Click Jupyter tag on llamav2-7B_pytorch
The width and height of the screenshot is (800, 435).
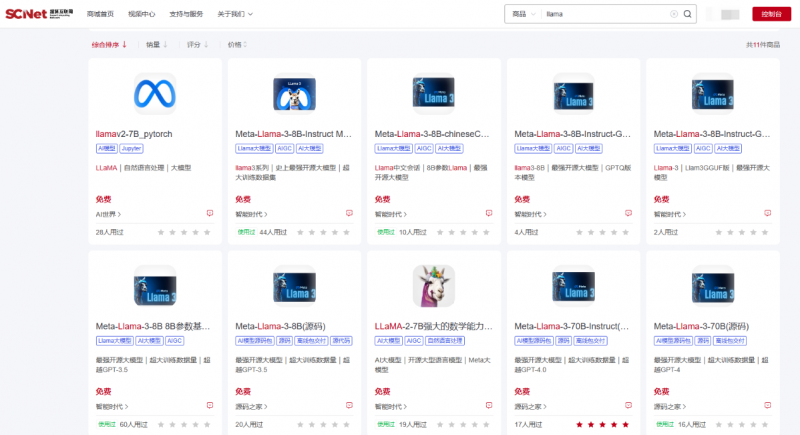(131, 148)
